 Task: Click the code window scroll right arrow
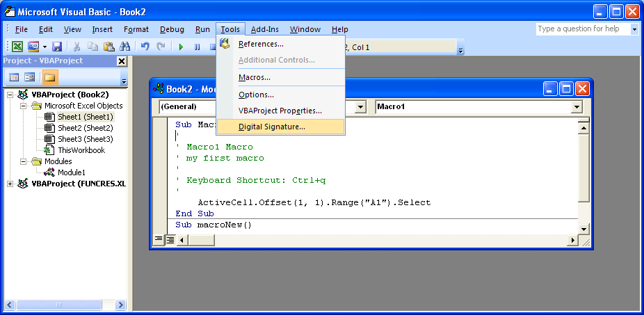572,239
